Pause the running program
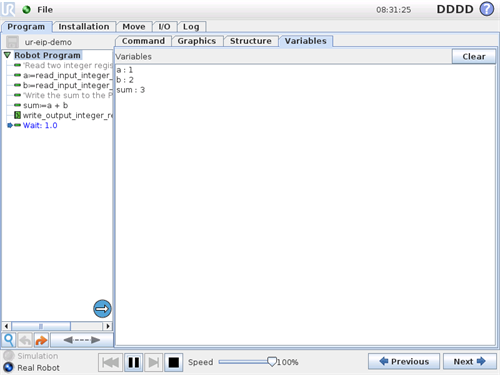Screen dimensions: 500x375 (134, 362)
